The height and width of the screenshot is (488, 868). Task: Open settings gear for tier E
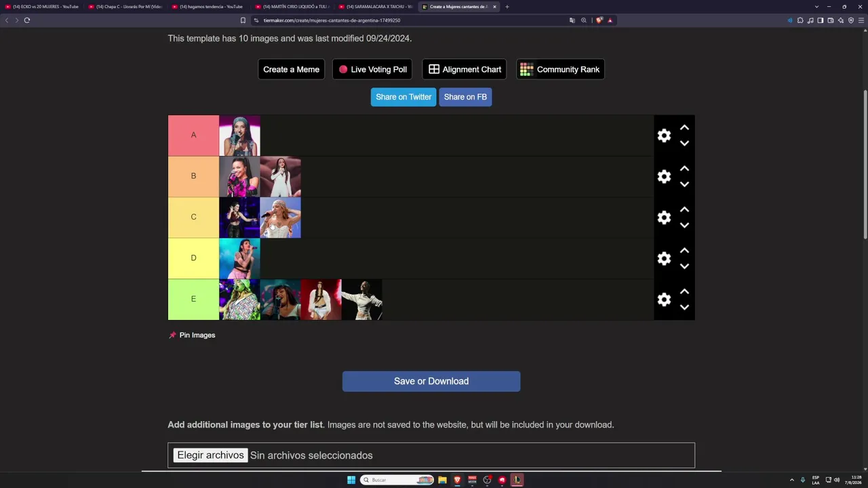pyautogui.click(x=664, y=300)
